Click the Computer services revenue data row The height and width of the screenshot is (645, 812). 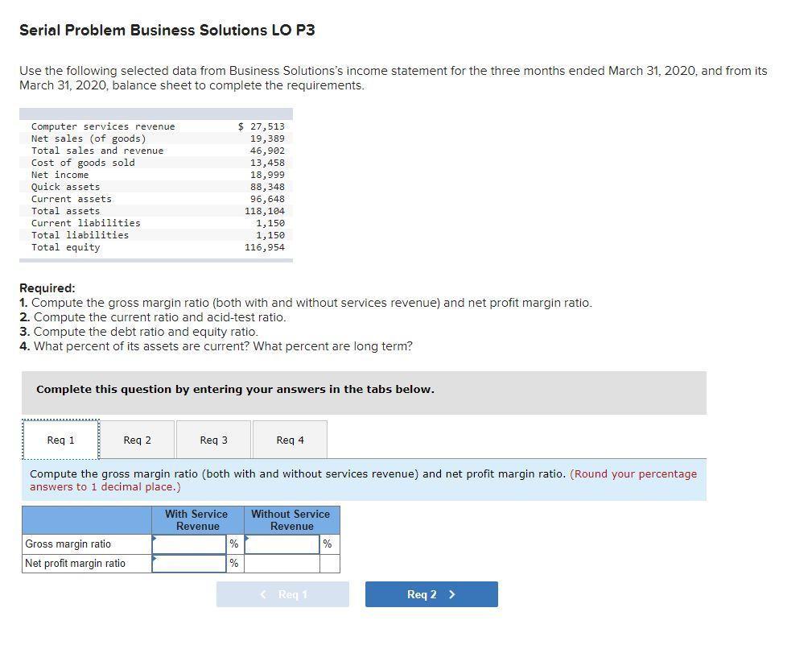click(x=103, y=126)
